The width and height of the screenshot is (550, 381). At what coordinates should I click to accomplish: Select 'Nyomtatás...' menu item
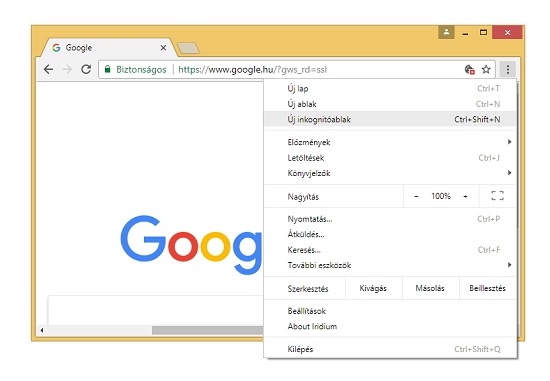[390, 219]
